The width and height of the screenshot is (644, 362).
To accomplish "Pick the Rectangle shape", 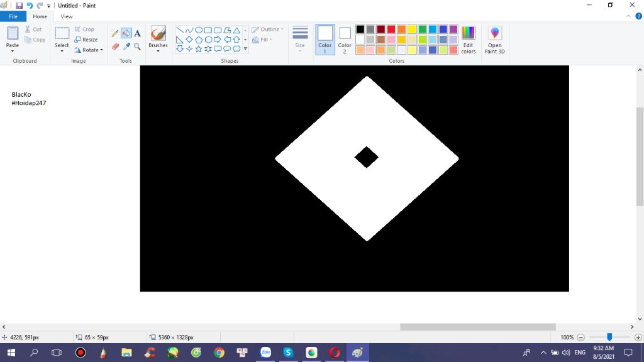I will (x=208, y=30).
